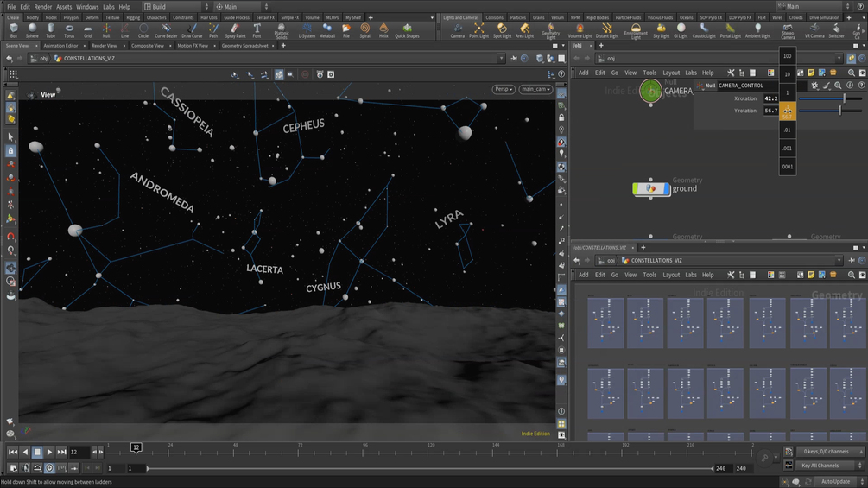Click the current frame number field
This screenshot has height=488, width=868.
point(78,452)
